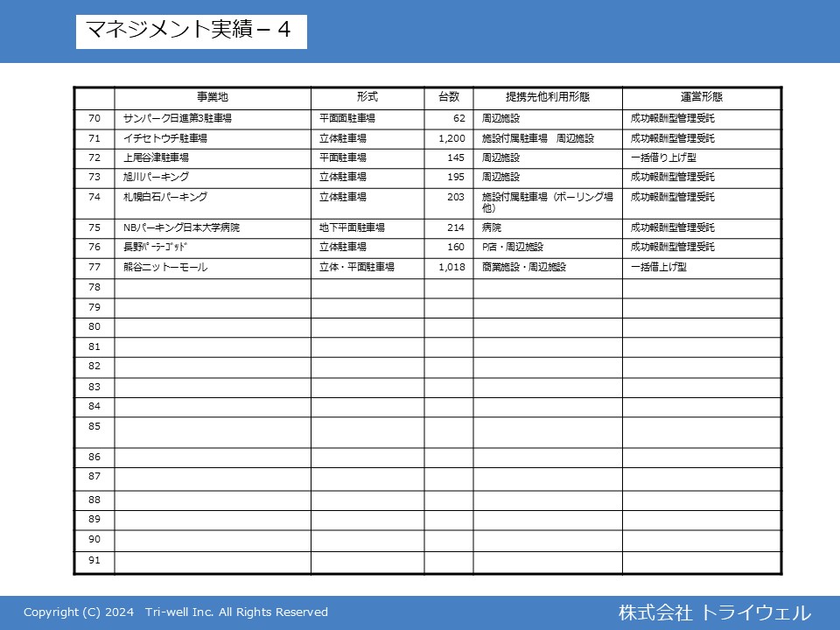Click row number 73
Screen dimensions: 840x630
pos(94,177)
